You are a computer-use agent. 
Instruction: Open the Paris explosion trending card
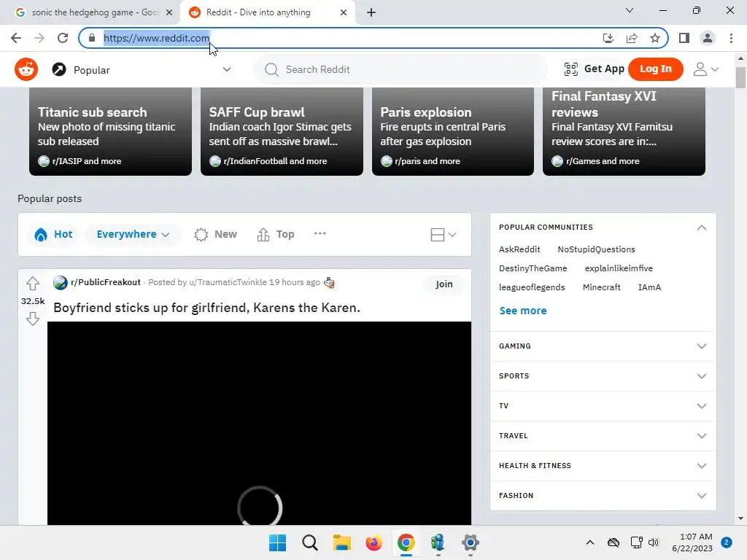[x=453, y=131]
